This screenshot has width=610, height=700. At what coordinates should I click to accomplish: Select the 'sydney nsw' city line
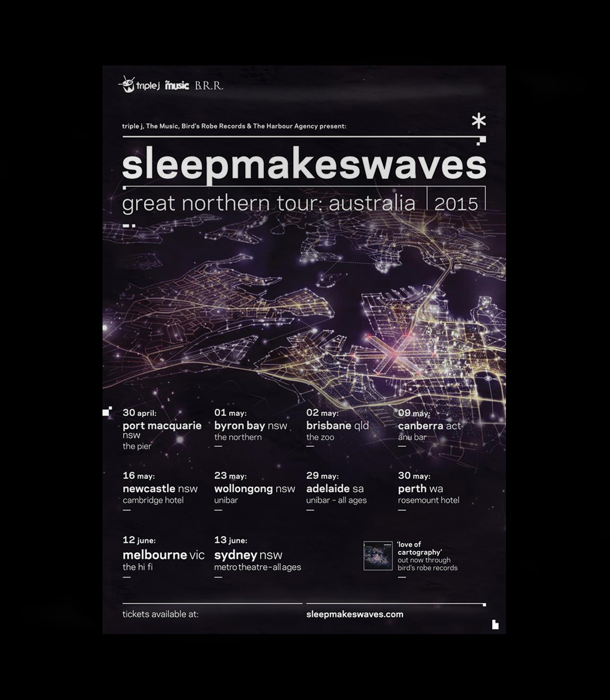[248, 555]
